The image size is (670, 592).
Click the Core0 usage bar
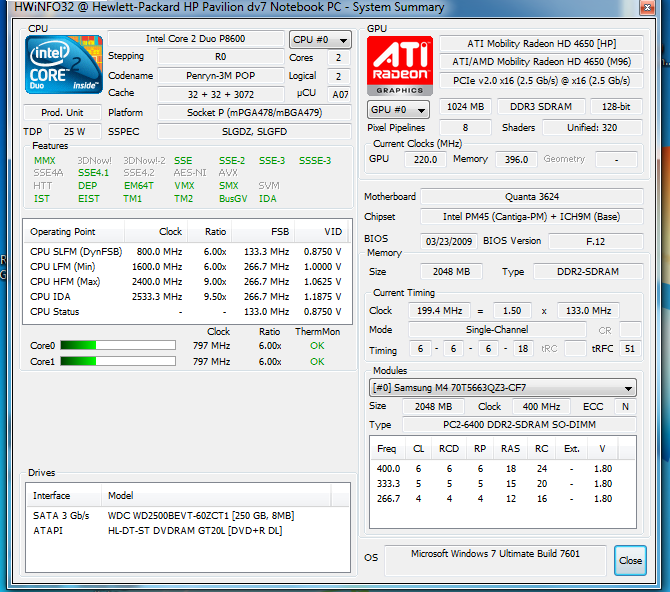pos(118,345)
